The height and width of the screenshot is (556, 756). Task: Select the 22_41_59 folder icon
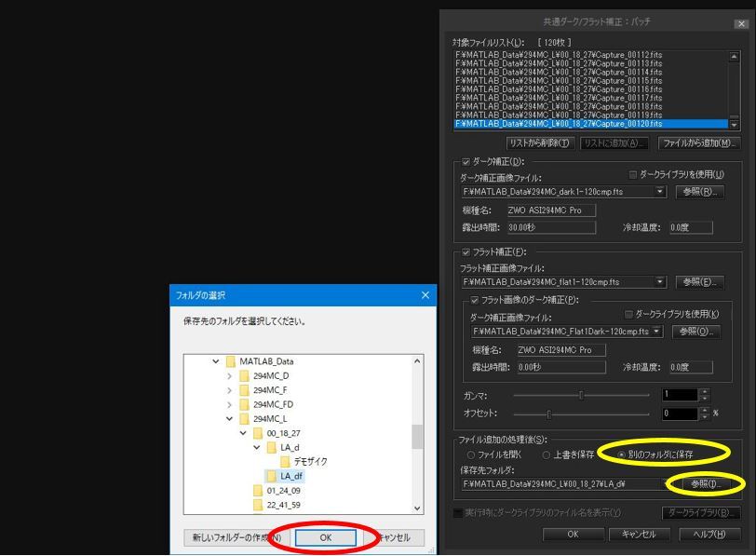point(258,505)
